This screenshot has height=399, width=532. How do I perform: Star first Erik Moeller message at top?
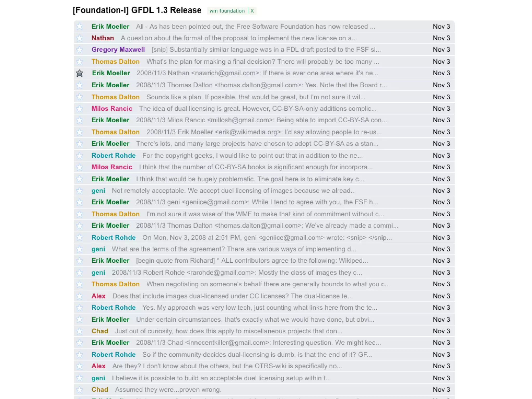pos(79,26)
